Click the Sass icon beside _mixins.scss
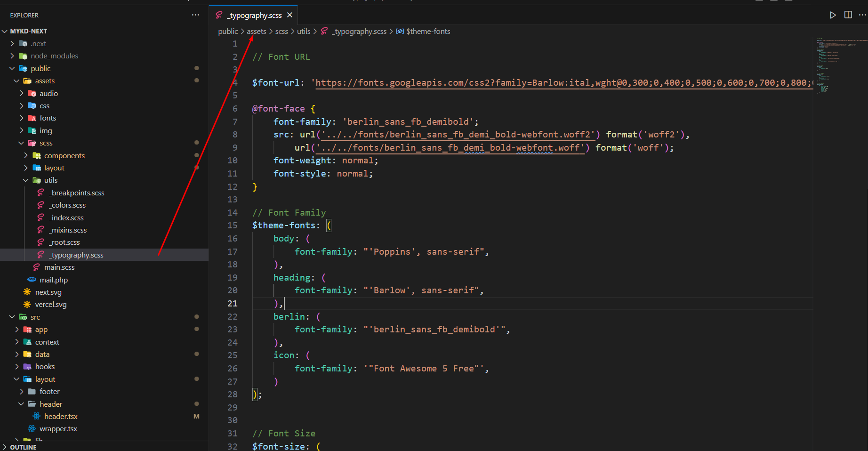The height and width of the screenshot is (451, 868). click(x=41, y=230)
